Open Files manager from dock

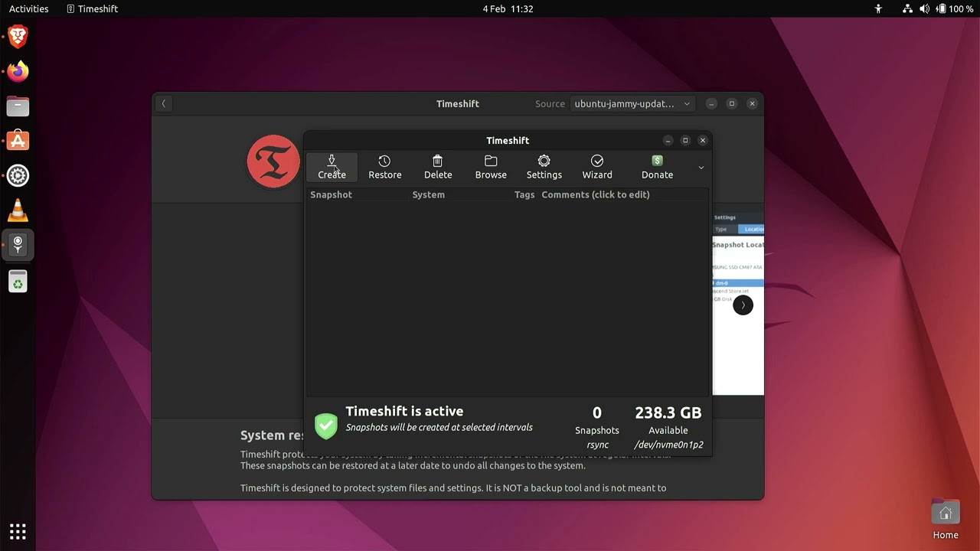pos(18,106)
